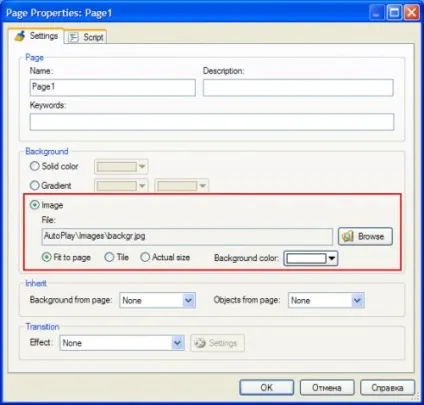Image resolution: width=424 pixels, height=405 pixels.
Task: Select the Image background radio button
Action: point(35,205)
